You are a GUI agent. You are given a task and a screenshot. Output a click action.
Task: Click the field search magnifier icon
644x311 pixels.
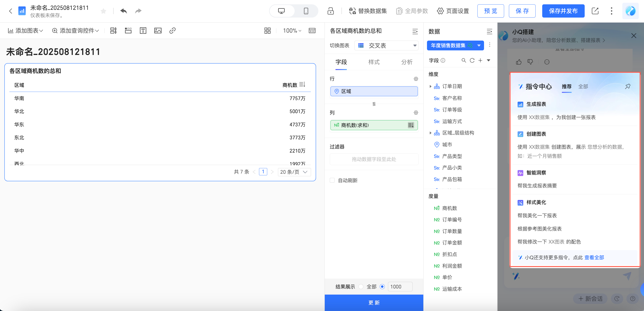(463, 60)
